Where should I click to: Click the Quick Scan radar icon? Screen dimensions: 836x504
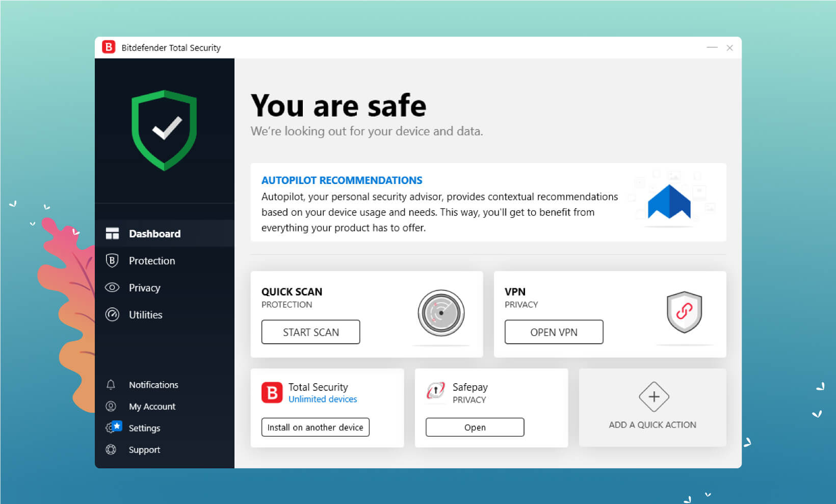point(441,313)
